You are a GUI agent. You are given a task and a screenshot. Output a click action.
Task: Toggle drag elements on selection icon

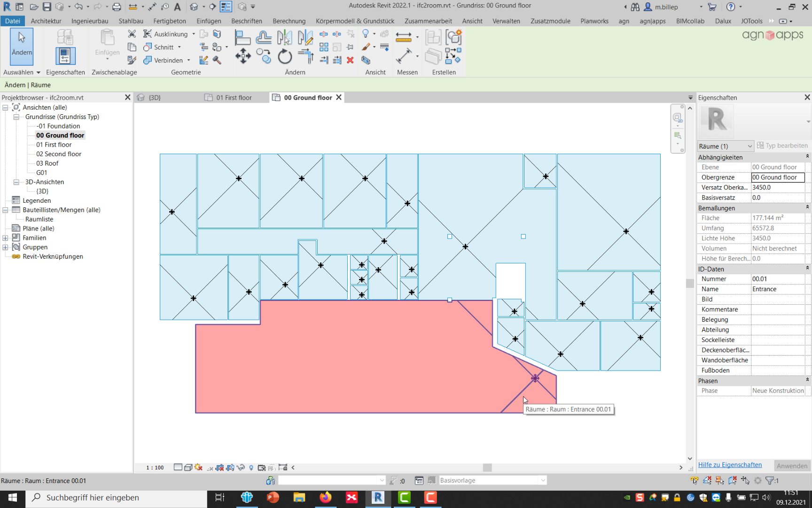(745, 480)
